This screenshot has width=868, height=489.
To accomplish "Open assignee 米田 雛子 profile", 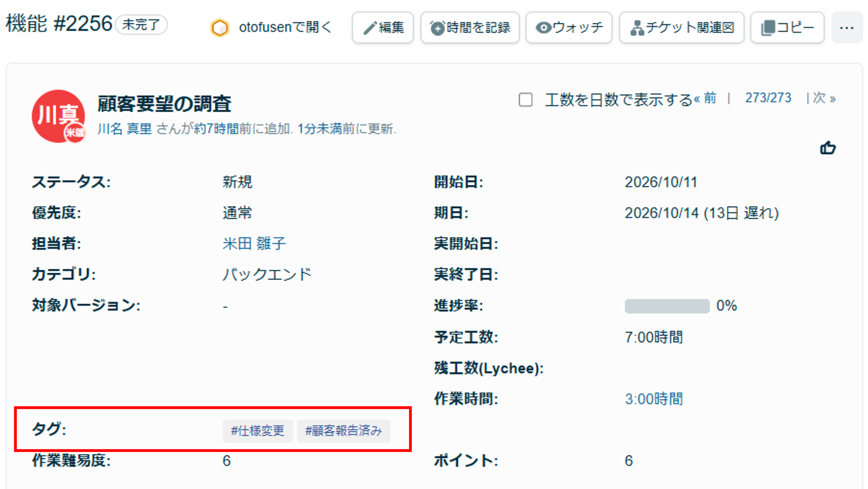I will (x=254, y=243).
